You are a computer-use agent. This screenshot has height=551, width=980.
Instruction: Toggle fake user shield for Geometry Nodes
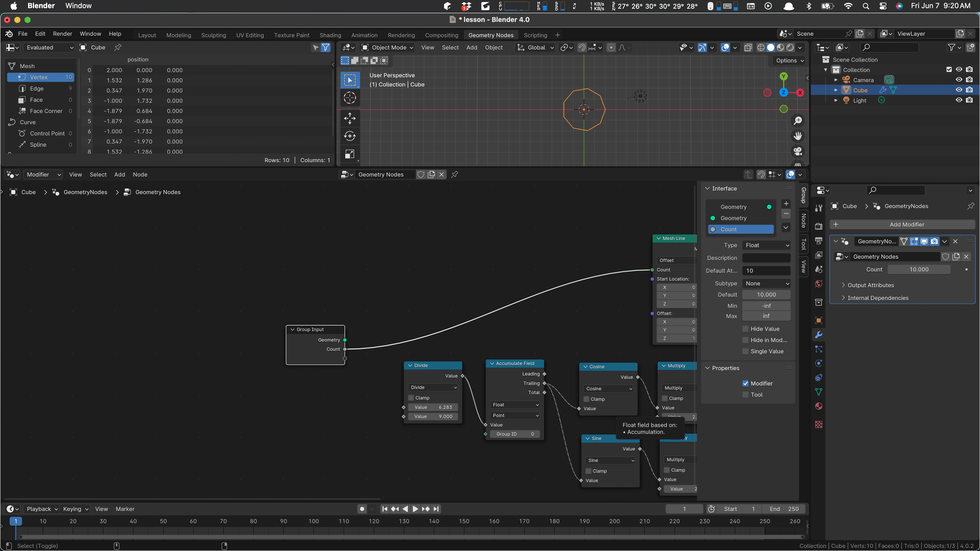tap(421, 174)
